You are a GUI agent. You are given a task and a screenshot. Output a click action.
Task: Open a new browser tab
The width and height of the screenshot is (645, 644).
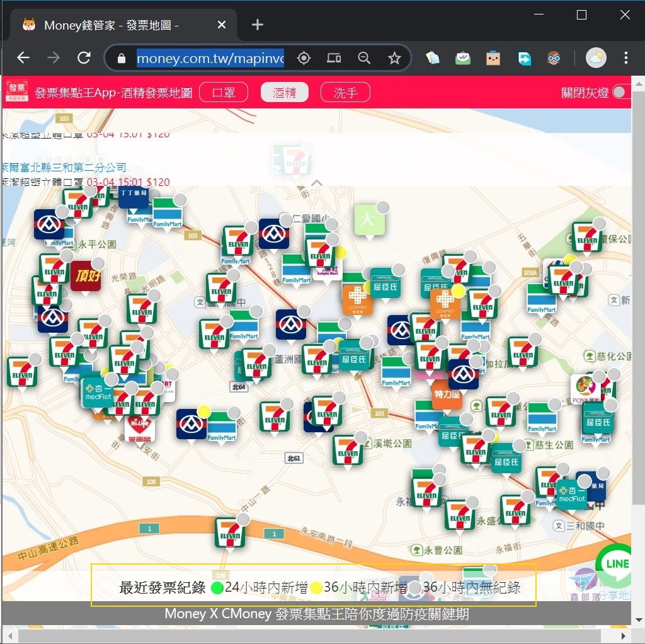coord(258,25)
